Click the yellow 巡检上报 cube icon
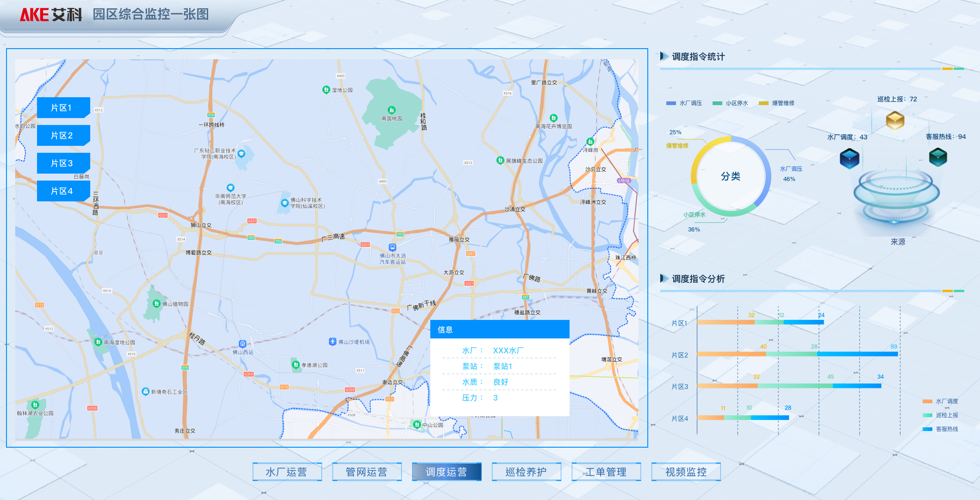The image size is (980, 500). pyautogui.click(x=895, y=120)
